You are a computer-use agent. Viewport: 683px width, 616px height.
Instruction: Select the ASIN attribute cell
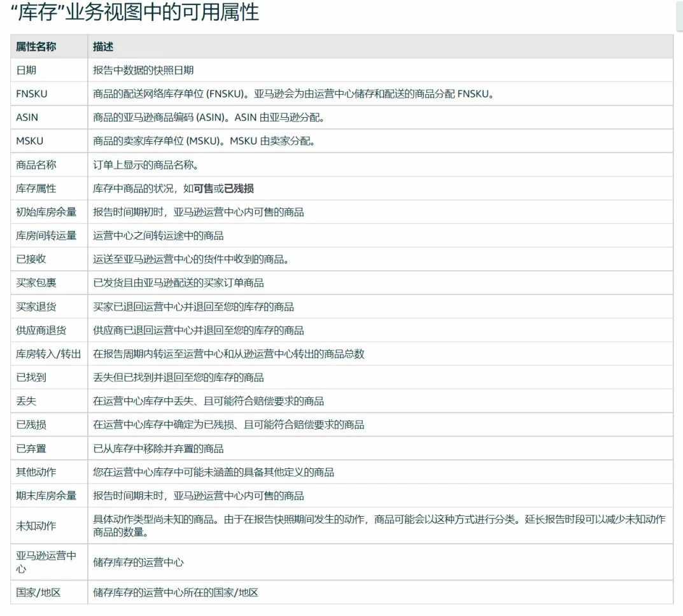49,117
